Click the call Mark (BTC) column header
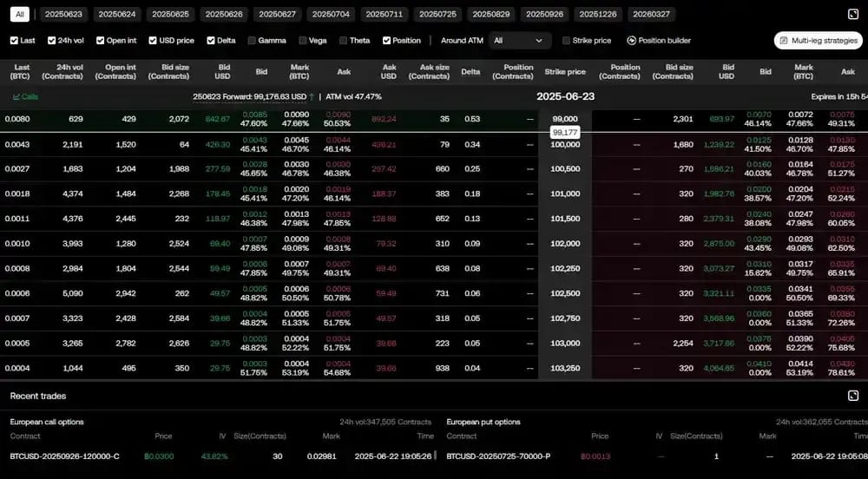868x479 pixels. pos(299,72)
